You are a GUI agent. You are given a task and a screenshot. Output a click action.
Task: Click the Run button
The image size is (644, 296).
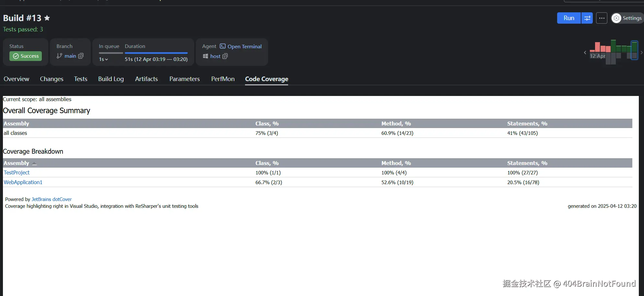[568, 18]
